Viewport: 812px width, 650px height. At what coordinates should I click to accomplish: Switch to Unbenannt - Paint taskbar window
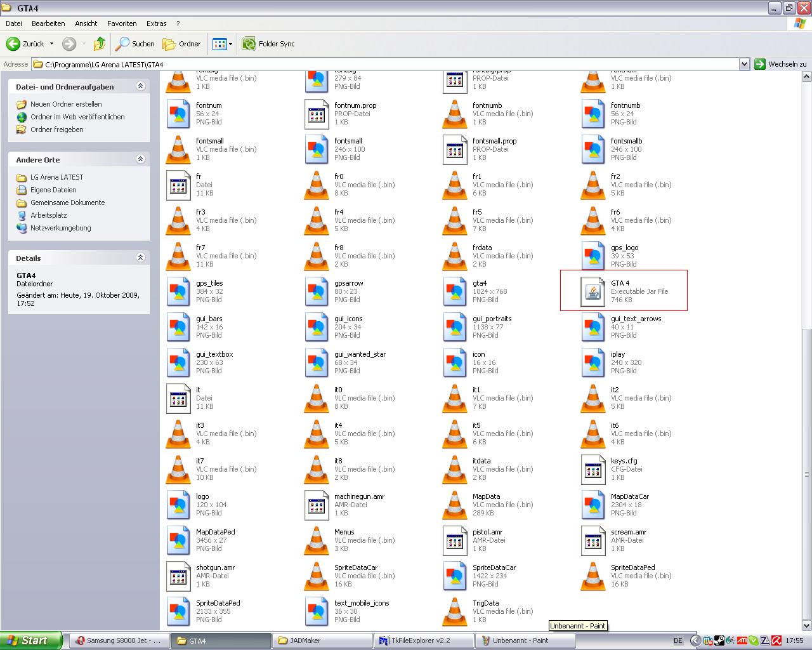tap(525, 640)
